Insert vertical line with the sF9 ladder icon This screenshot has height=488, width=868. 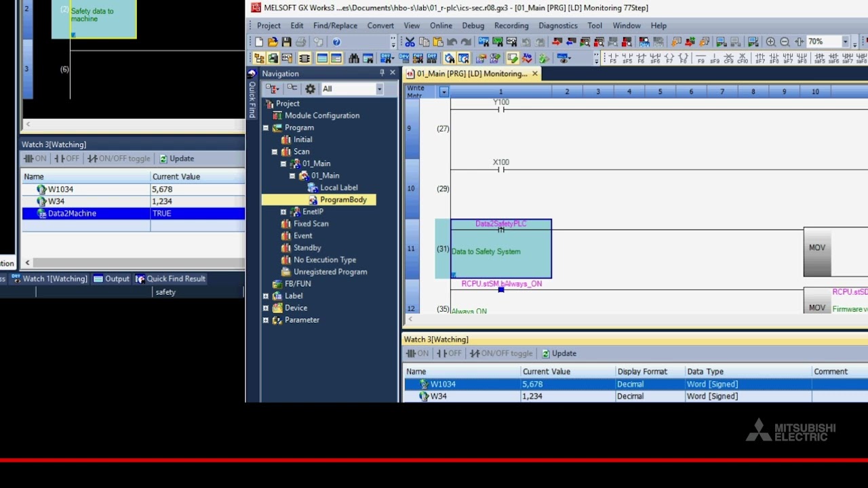[715, 58]
